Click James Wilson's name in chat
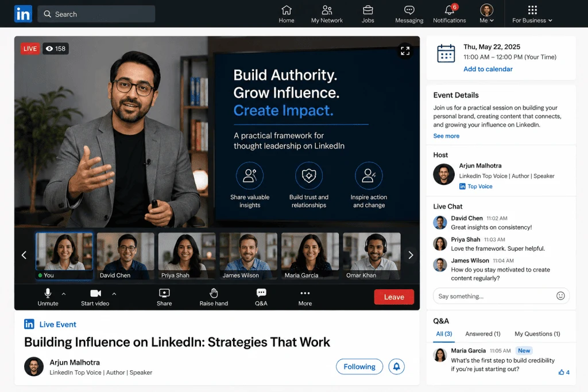The width and height of the screenshot is (588, 392). pyautogui.click(x=470, y=261)
